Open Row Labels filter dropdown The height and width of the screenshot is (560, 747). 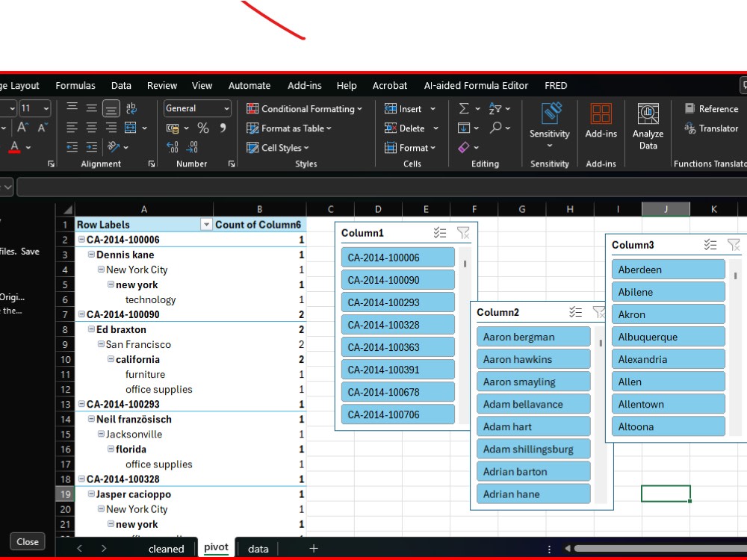(206, 224)
